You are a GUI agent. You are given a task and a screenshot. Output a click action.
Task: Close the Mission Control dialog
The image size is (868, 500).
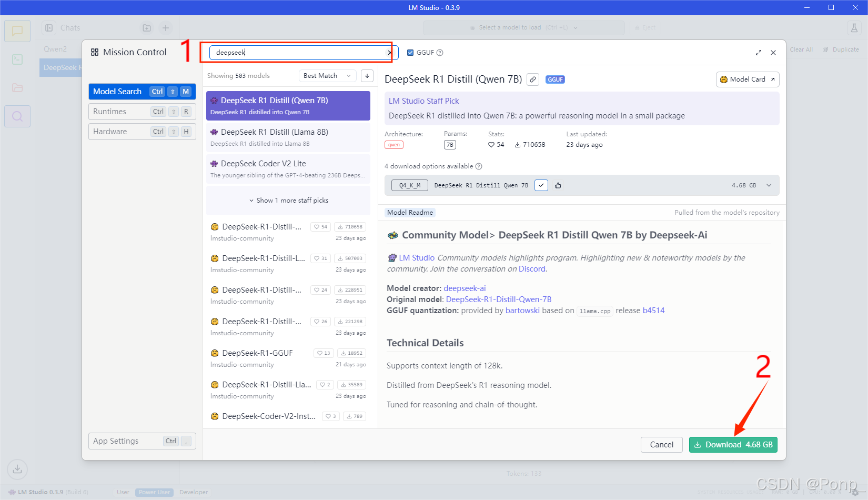pyautogui.click(x=773, y=53)
